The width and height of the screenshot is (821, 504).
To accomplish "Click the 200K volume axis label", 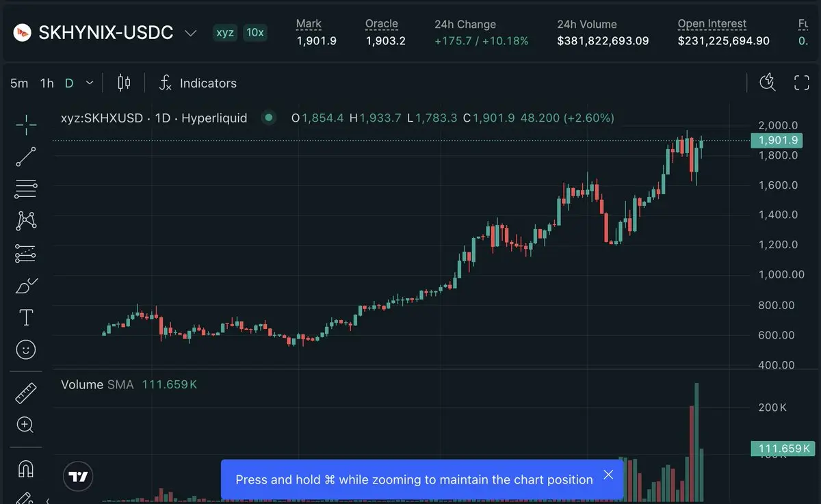I will (x=772, y=408).
